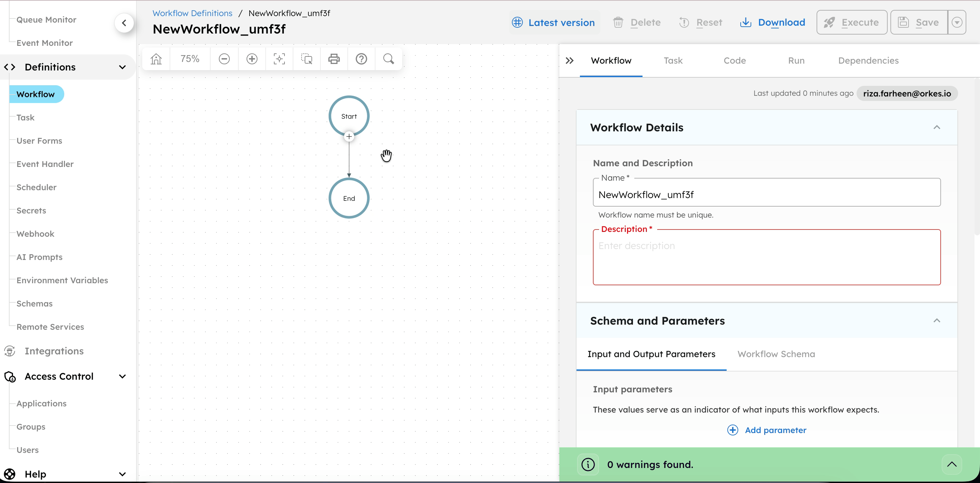Collapse the left sidebar with arrow button
The image size is (980, 483).
[x=124, y=23]
